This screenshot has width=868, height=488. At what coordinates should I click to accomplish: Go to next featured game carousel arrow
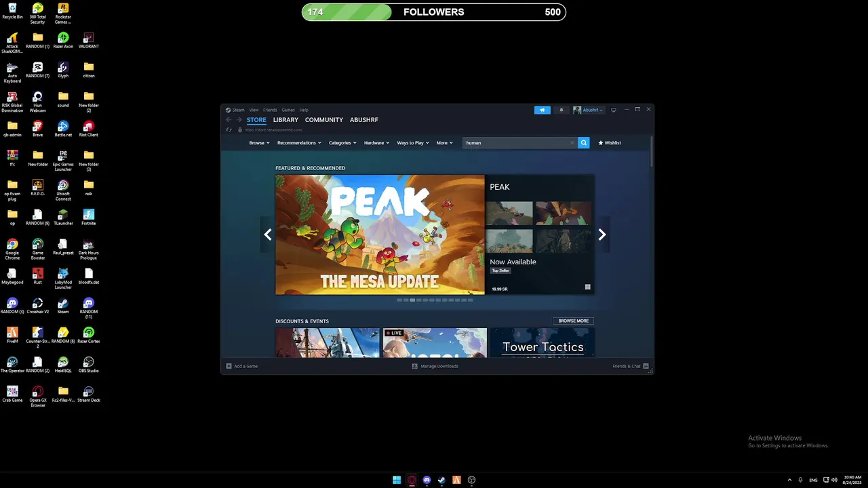point(602,235)
